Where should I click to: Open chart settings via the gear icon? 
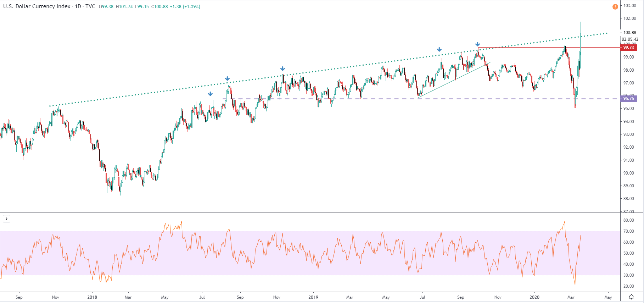click(x=631, y=297)
